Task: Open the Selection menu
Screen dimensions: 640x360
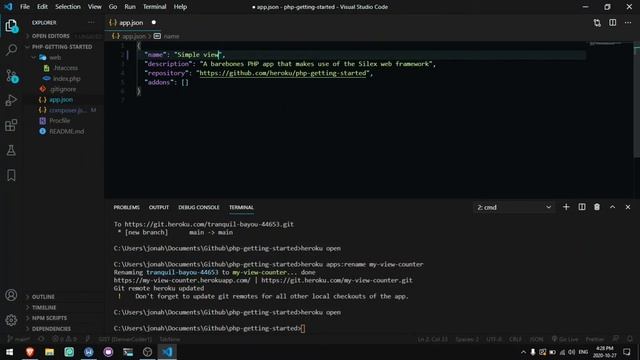Action: pyautogui.click(x=68, y=7)
